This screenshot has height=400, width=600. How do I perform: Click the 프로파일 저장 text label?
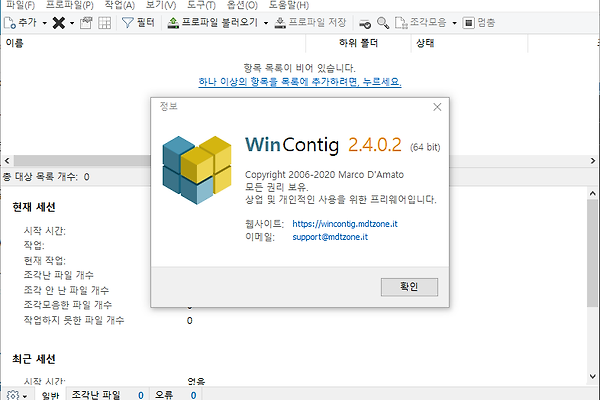(317, 22)
